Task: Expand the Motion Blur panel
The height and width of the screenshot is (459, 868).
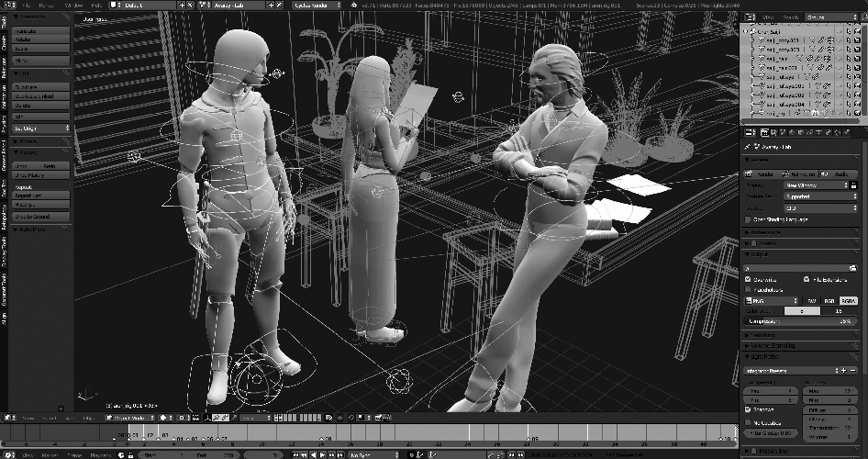Action: tap(800, 452)
